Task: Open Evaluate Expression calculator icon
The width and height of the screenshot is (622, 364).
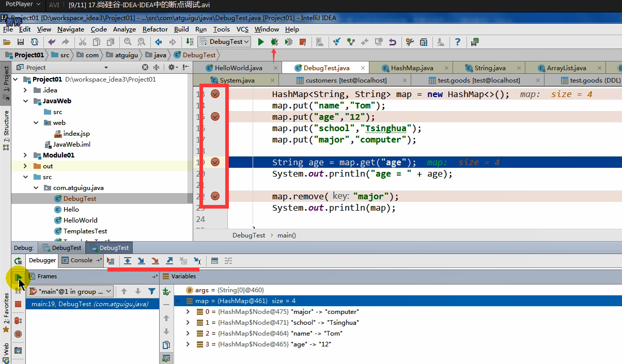Action: click(215, 261)
